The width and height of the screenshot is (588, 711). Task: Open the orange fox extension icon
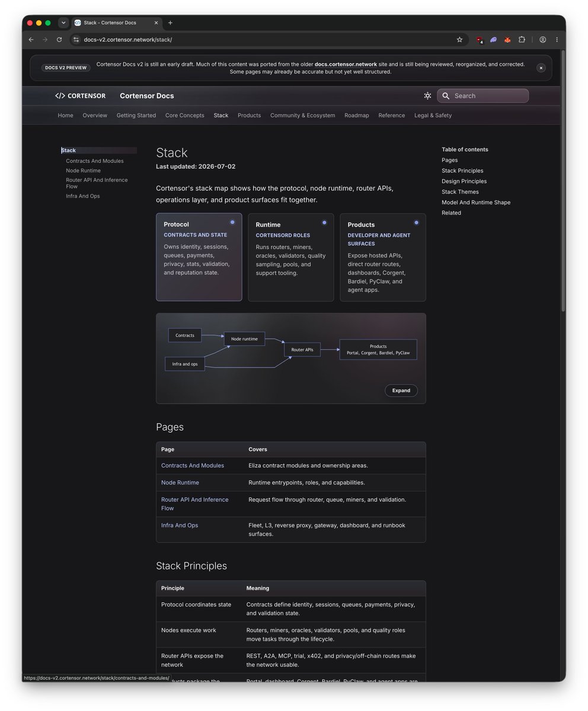(x=507, y=40)
